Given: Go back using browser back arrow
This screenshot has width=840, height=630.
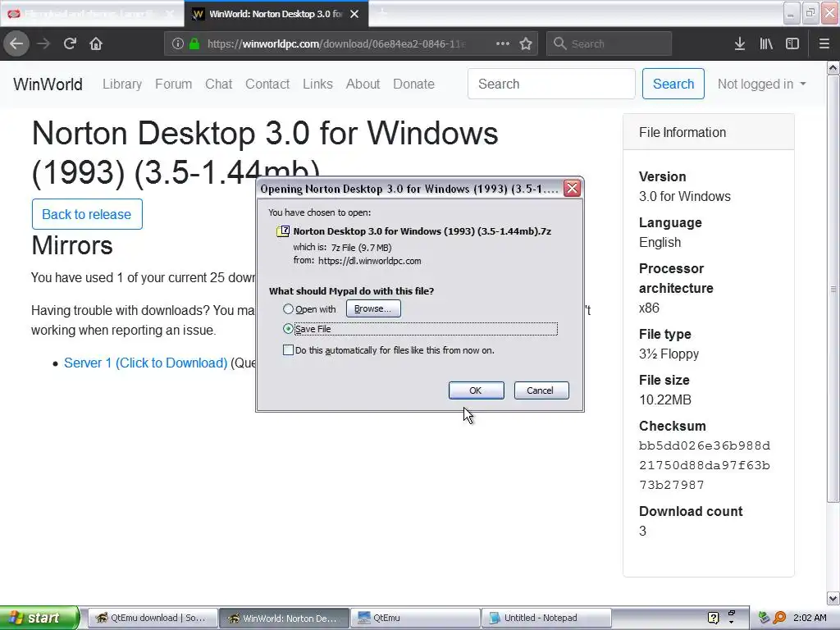Looking at the screenshot, I should click(x=16, y=43).
